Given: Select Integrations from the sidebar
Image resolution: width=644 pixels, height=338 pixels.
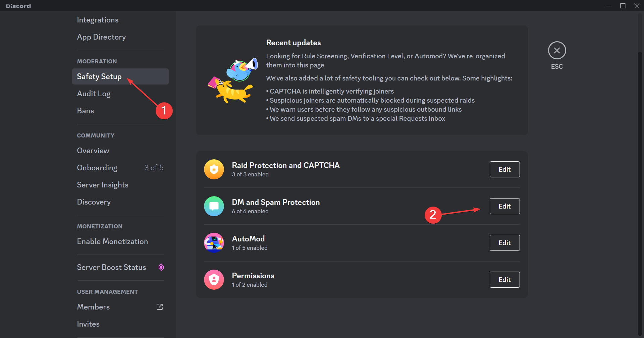Looking at the screenshot, I should 98,20.
